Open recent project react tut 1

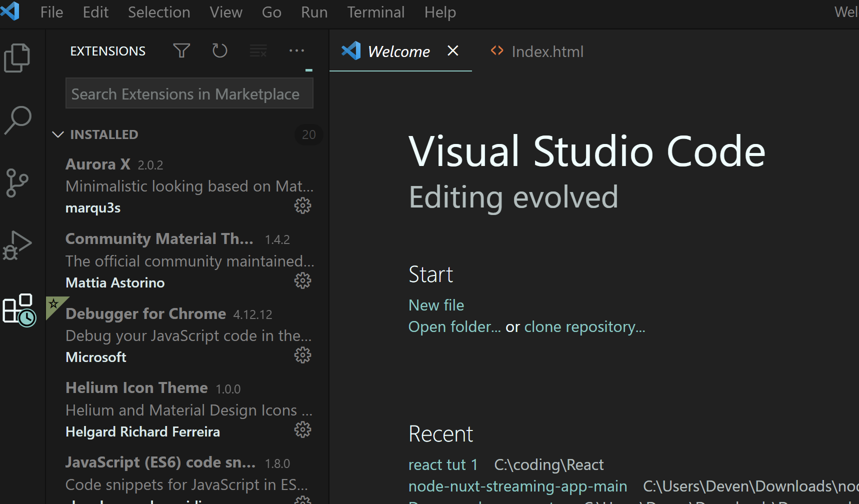[x=443, y=464]
